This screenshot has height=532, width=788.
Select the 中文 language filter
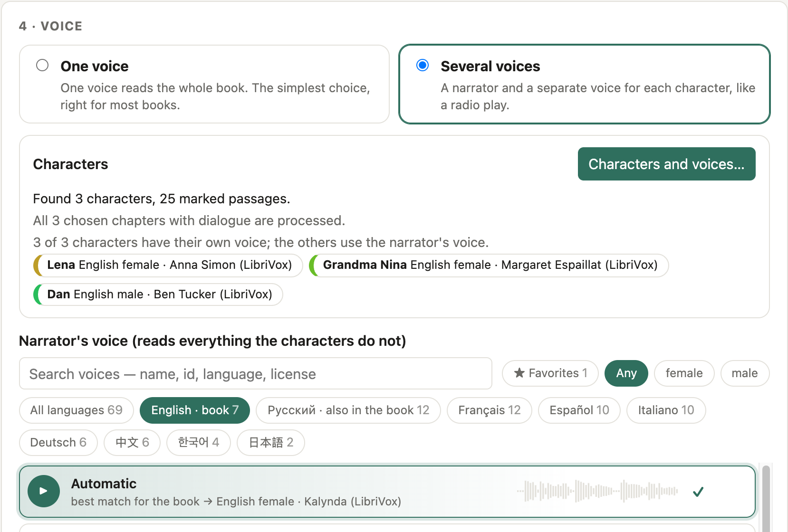coord(132,443)
